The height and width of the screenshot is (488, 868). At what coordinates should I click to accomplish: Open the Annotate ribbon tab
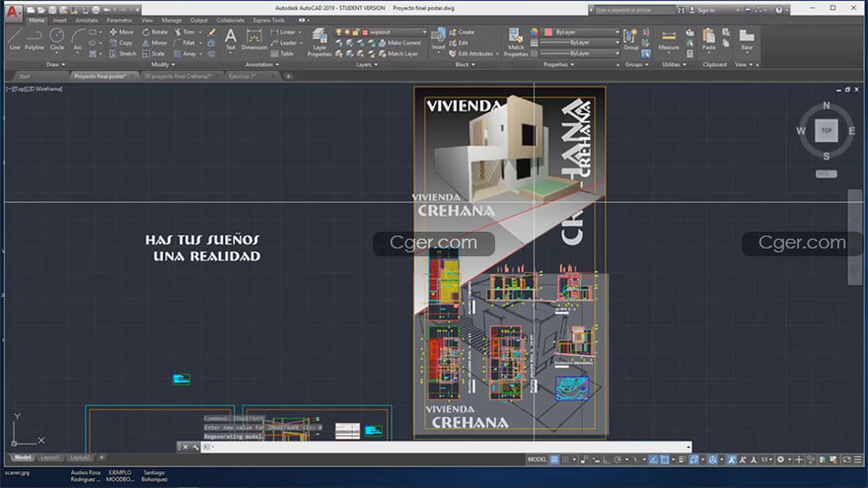(87, 21)
